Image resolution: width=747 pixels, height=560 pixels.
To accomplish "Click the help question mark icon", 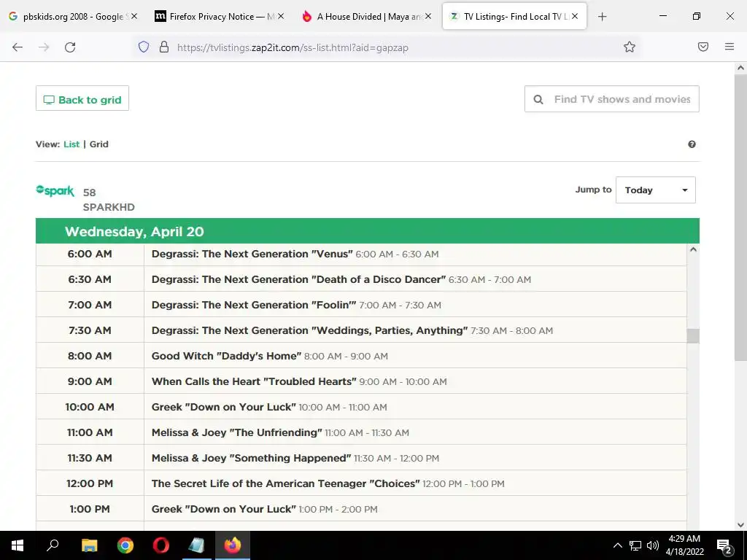I will click(692, 144).
